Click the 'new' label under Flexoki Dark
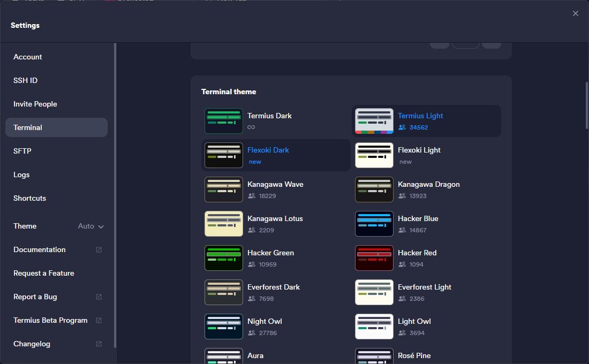 coord(255,162)
